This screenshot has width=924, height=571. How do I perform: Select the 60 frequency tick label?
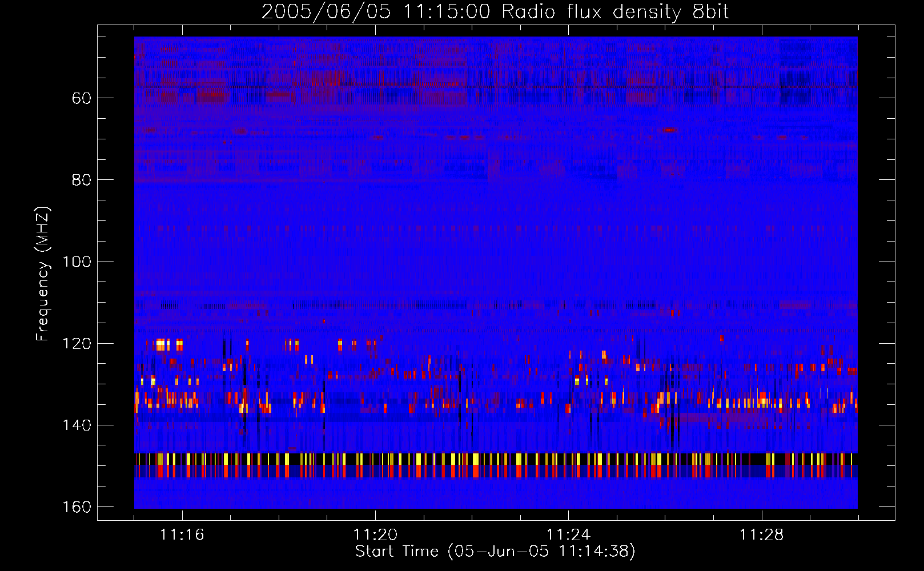point(82,98)
